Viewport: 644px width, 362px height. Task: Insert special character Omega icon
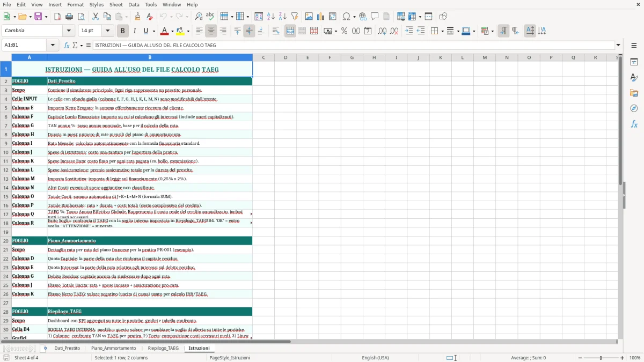pos(346,17)
